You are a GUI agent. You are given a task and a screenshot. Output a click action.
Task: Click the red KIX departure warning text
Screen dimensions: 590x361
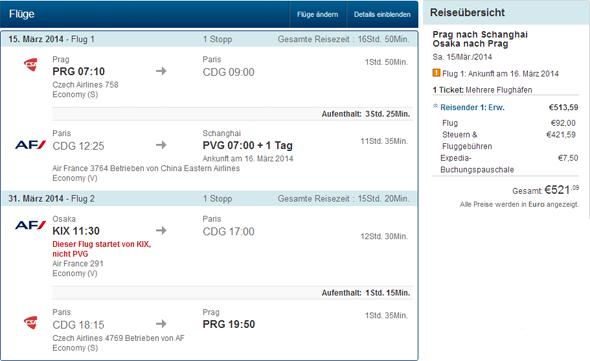pos(102,249)
